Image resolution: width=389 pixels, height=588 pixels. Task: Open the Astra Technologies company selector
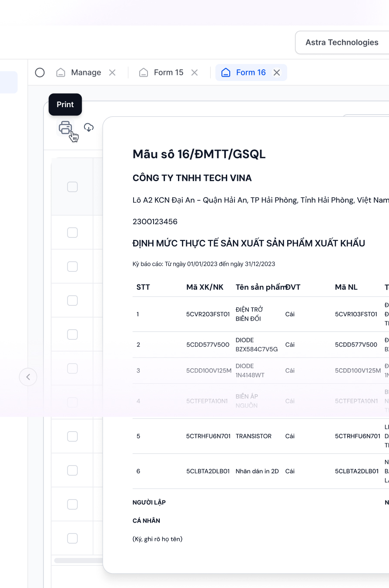(342, 42)
